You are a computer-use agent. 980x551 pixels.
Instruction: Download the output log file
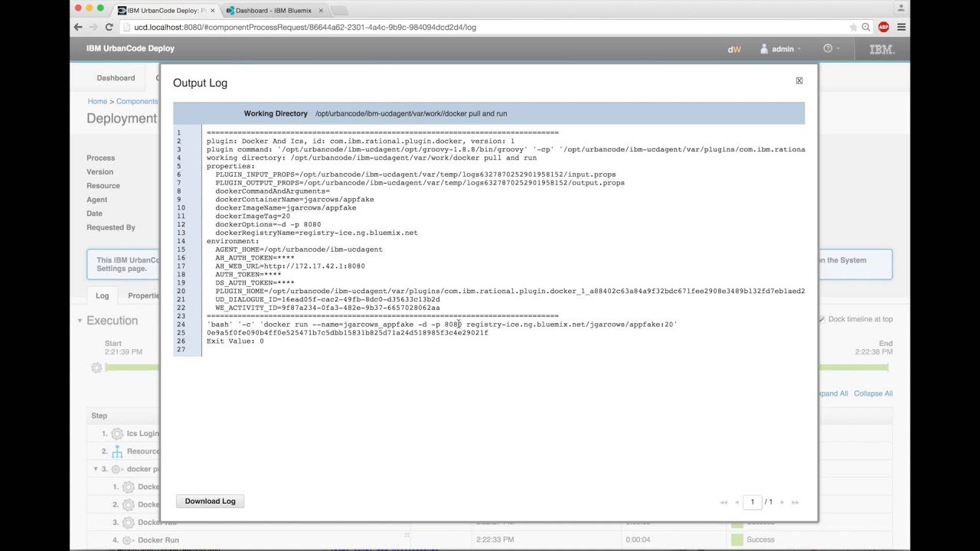210,501
